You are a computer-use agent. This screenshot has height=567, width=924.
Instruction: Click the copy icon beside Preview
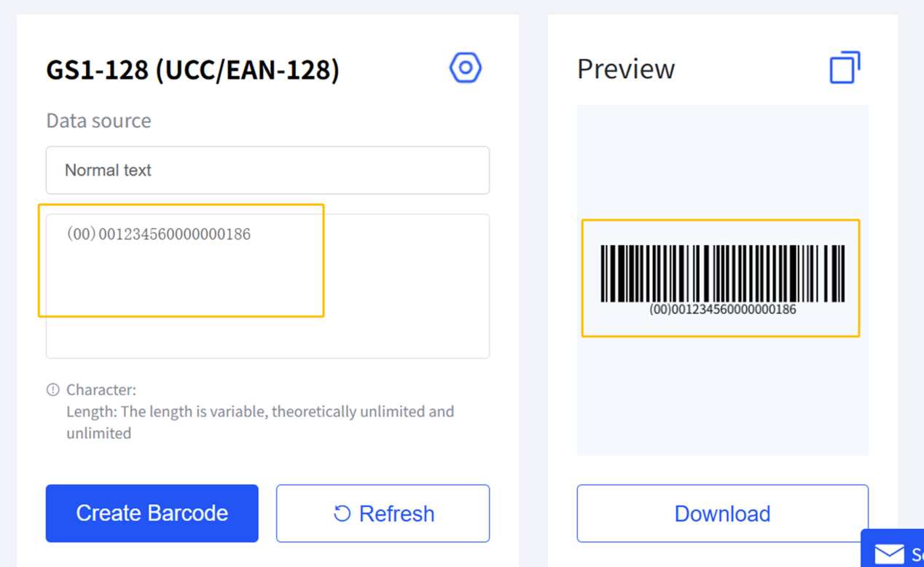click(845, 68)
